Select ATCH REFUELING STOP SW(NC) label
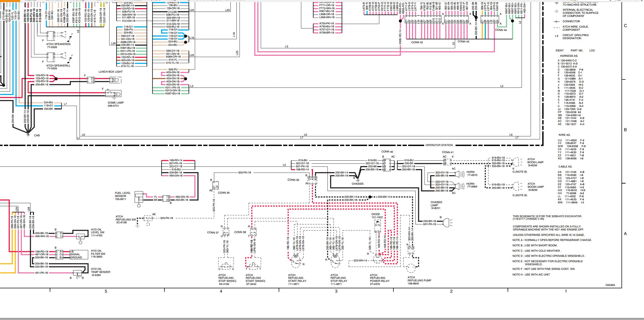Viewport: 644px width, 320px height. pos(227,279)
